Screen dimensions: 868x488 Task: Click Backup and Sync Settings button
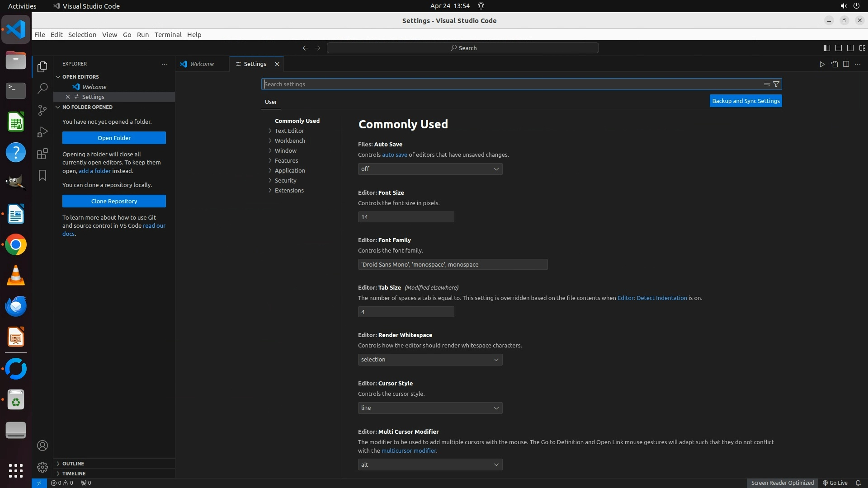point(745,101)
